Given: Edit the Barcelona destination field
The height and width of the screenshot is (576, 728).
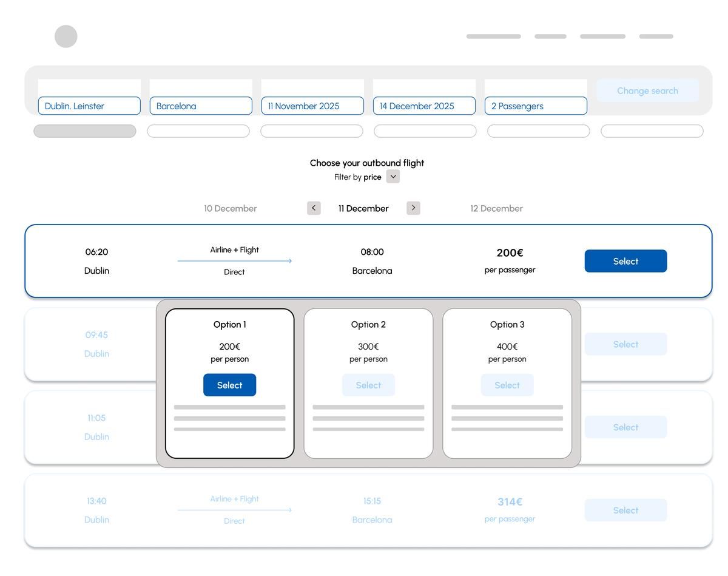Looking at the screenshot, I should pyautogui.click(x=201, y=106).
